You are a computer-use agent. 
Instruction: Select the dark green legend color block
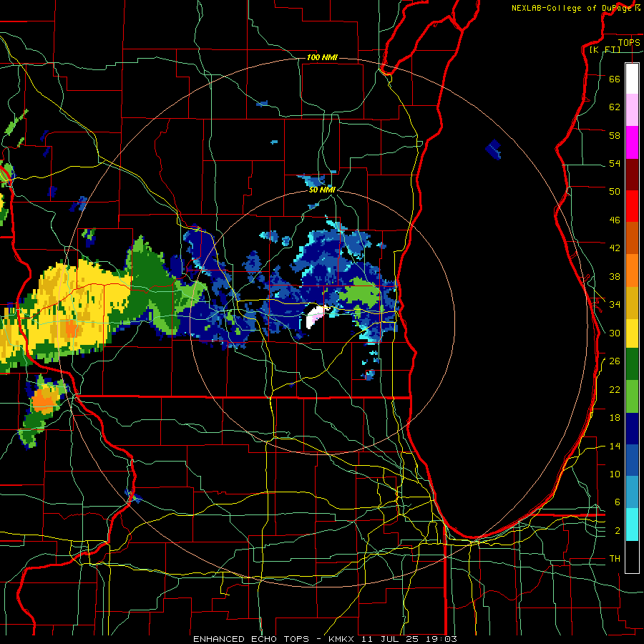[x=632, y=364]
